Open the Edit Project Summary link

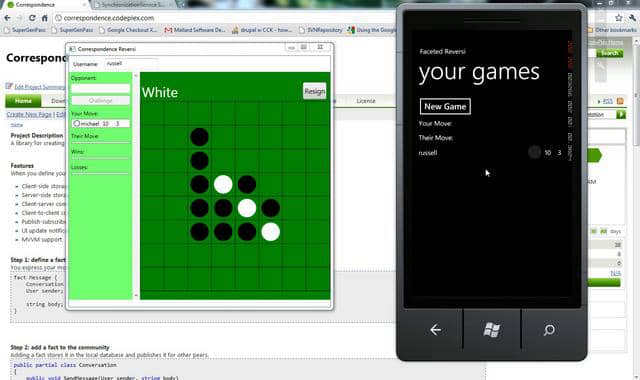pos(39,87)
